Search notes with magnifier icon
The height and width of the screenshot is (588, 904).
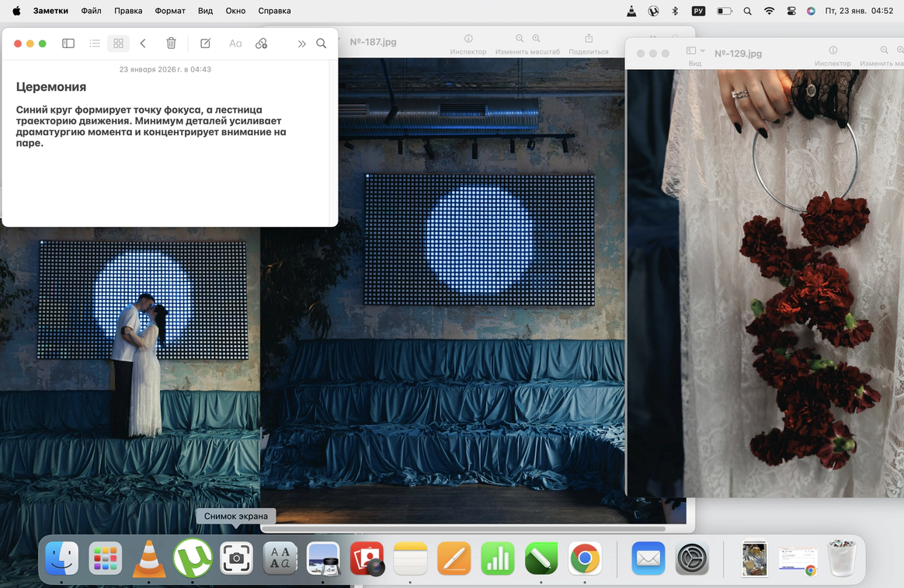(x=322, y=43)
